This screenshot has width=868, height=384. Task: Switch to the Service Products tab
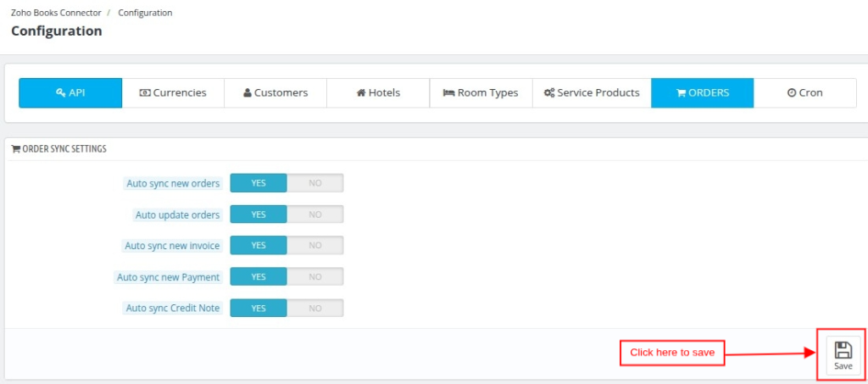[x=592, y=93]
